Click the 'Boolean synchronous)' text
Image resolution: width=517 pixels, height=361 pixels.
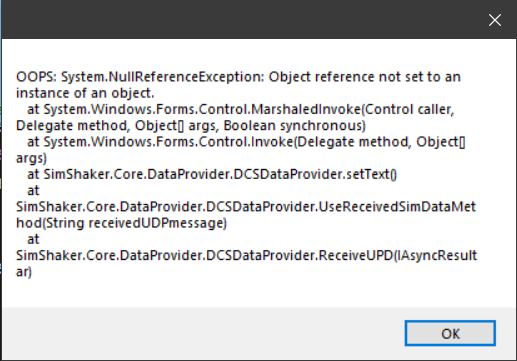point(295,126)
